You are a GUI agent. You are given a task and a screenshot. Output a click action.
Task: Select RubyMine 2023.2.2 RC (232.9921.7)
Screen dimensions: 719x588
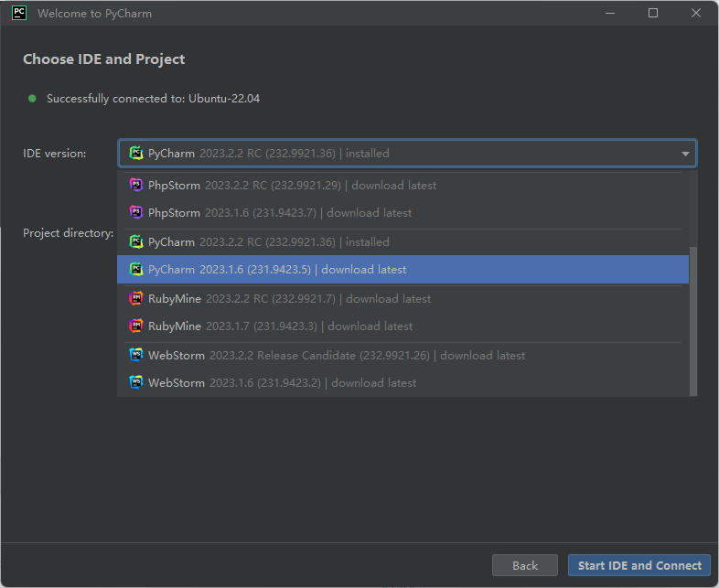point(403,298)
